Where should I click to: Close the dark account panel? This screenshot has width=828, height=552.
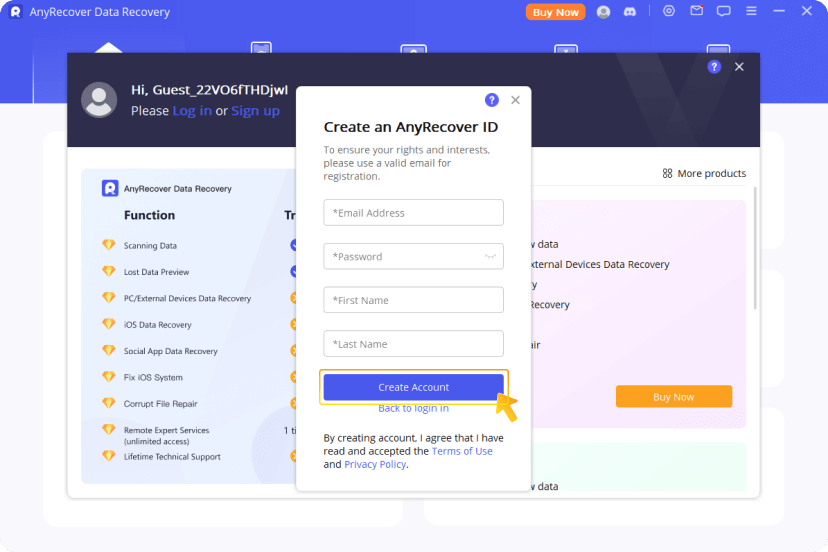point(739,67)
